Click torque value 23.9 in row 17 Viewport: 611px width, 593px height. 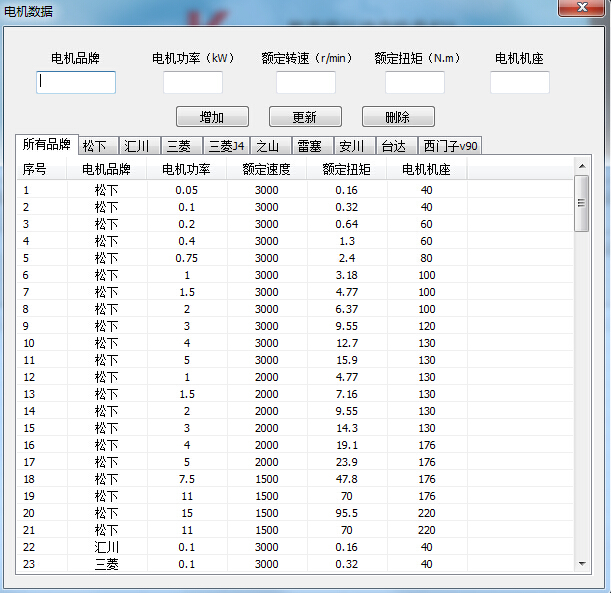pos(346,462)
